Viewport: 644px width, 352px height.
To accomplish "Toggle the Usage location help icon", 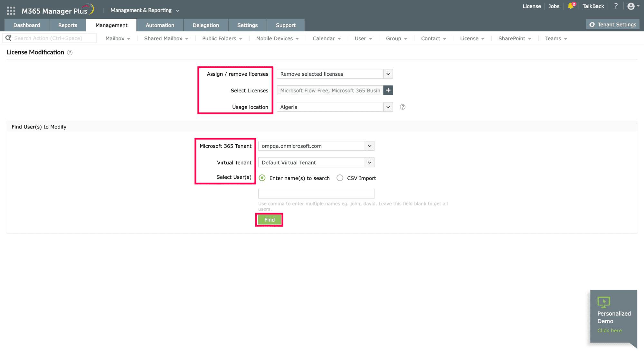I will tap(402, 107).
